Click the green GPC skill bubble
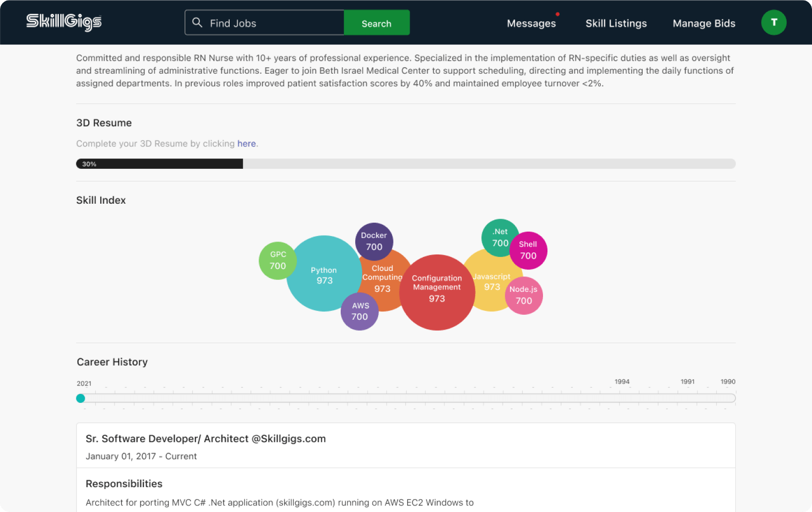Screen dimensions: 812x512 [x=276, y=260]
